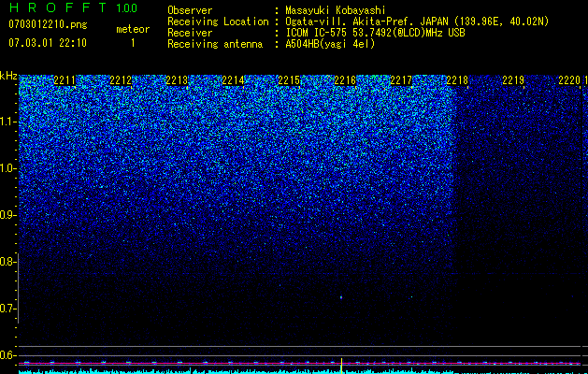This screenshot has width=588, height=374.
Task: Click the 0.9 kHz axis label
Action: coord(8,215)
